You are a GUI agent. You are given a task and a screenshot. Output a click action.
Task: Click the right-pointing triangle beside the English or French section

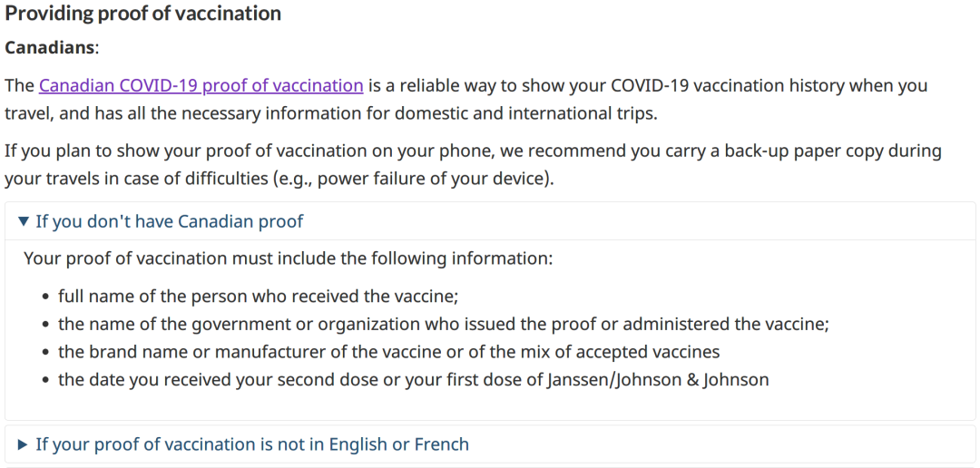click(x=23, y=444)
